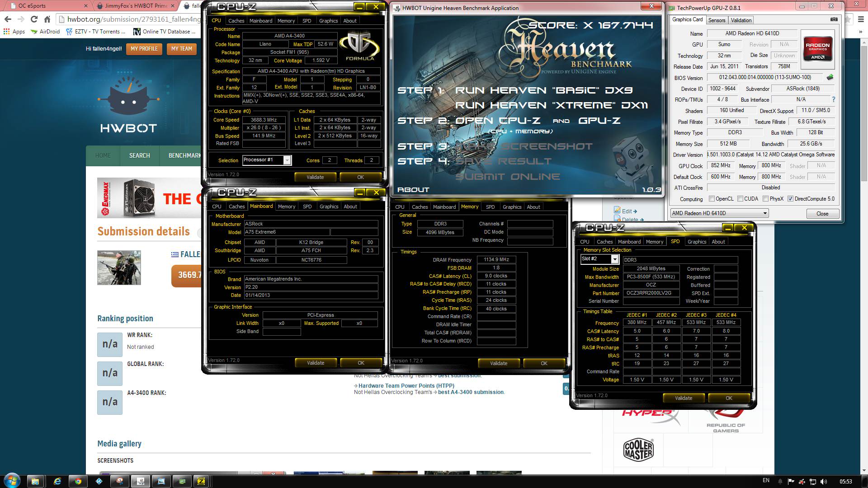Toggle the DirectCompute 5.0 checkbox
868x488 pixels.
point(790,199)
